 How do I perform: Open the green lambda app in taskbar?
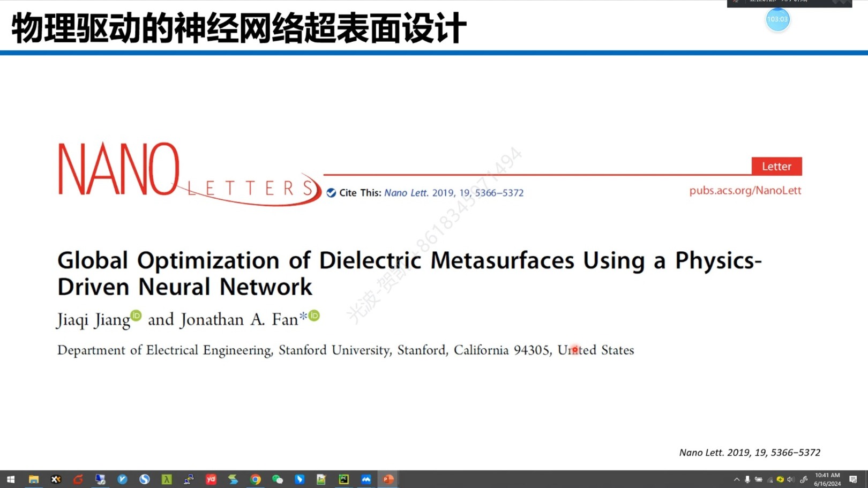tap(167, 479)
